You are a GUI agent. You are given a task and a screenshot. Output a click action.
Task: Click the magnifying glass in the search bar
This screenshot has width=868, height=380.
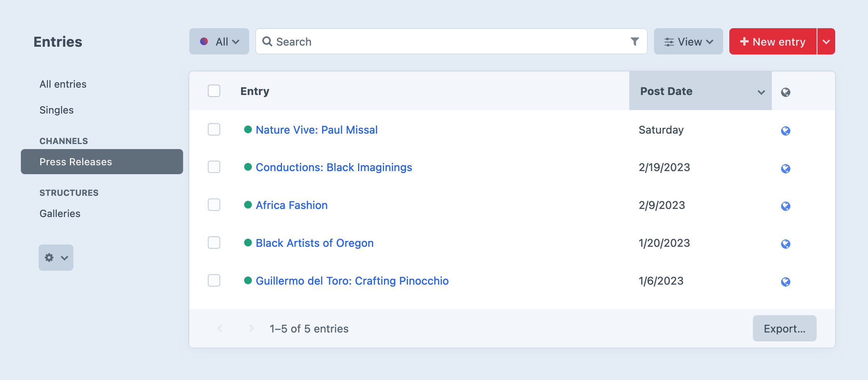[267, 41]
